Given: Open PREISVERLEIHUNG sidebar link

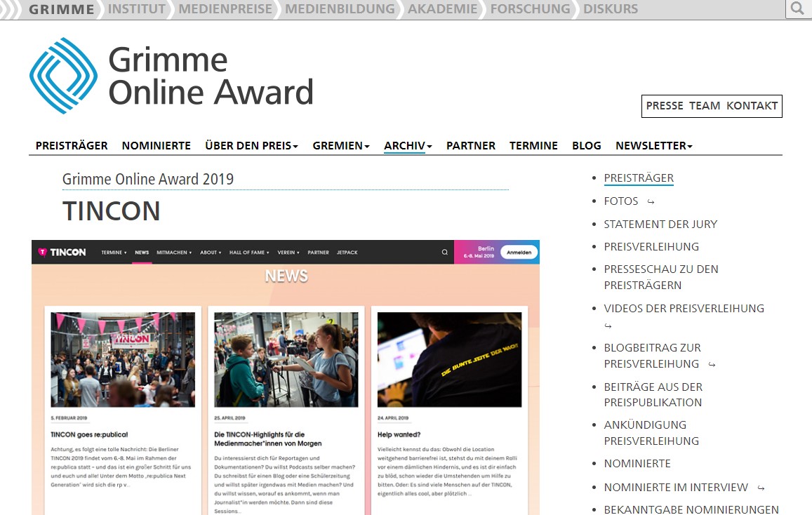Looking at the screenshot, I should tap(651, 247).
